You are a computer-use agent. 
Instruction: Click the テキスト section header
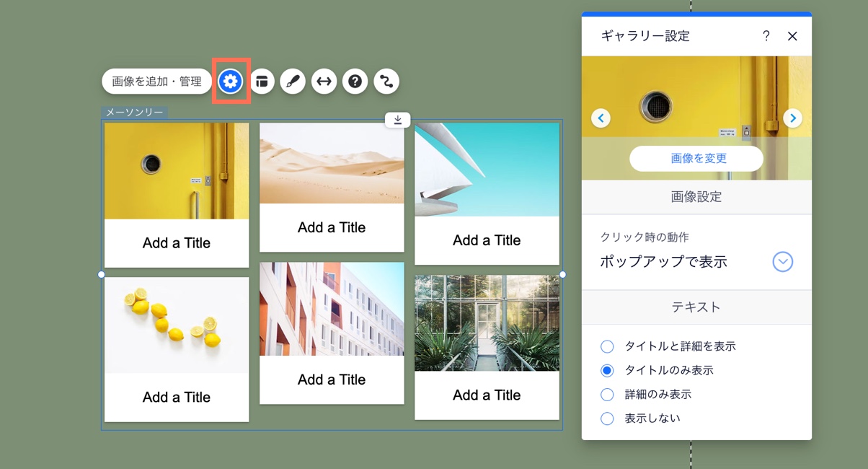pyautogui.click(x=696, y=307)
